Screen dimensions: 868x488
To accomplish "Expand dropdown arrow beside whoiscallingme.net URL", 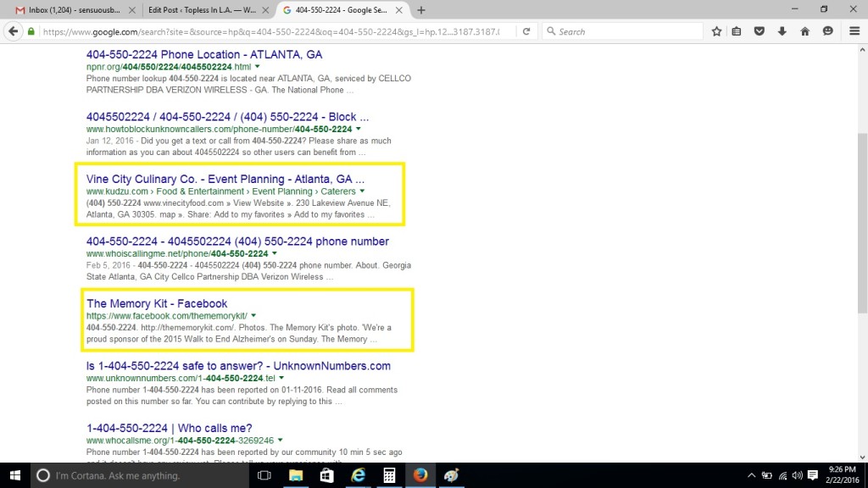I will 275,253.
